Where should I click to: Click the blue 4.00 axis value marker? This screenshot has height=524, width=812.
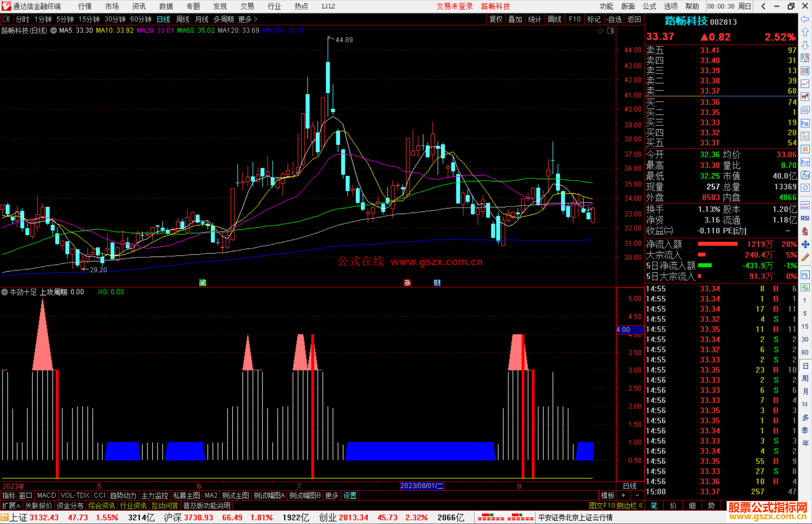(624, 329)
